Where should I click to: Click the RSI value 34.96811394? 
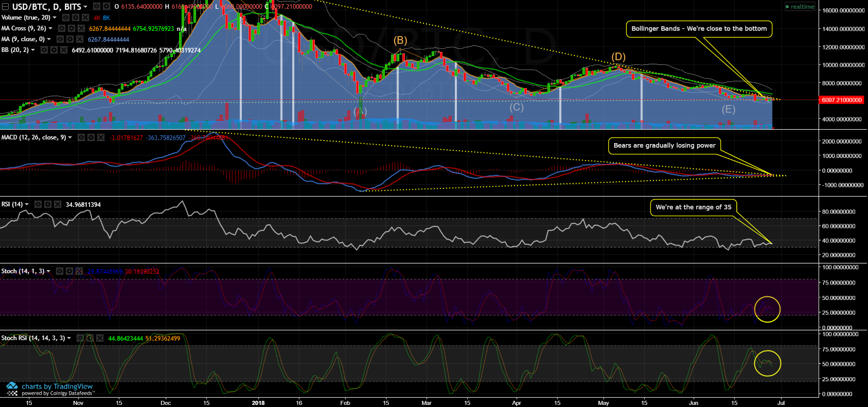point(83,205)
